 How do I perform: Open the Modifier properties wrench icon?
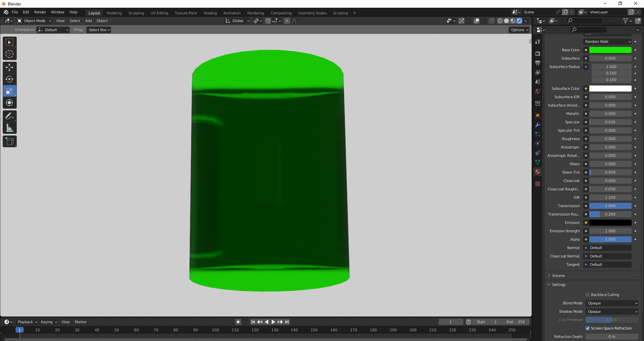click(x=538, y=125)
